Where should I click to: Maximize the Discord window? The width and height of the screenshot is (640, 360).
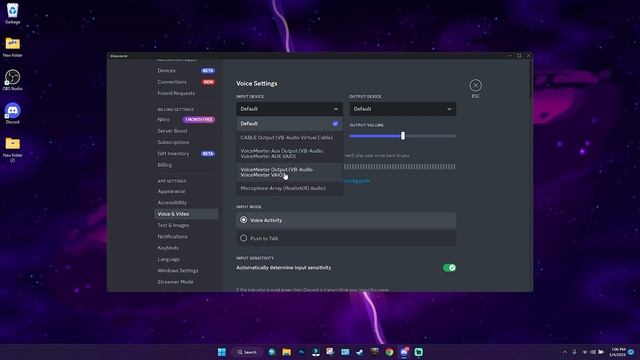click(x=519, y=56)
